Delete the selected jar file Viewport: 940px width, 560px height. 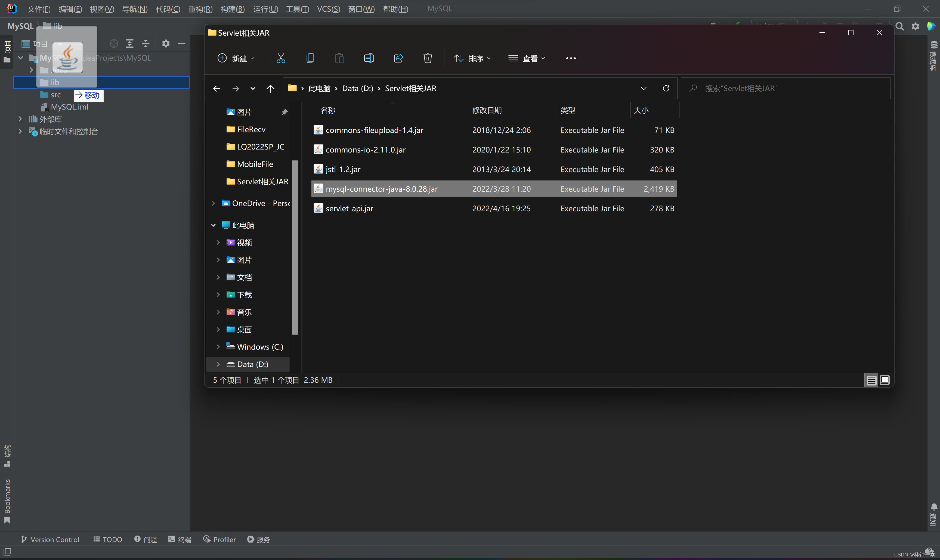pos(427,58)
